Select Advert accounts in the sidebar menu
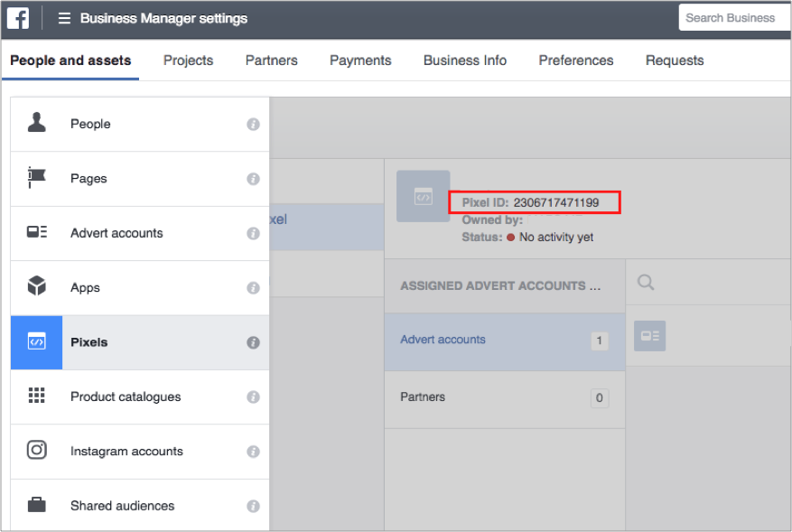Viewport: 792px width, 532px height. [x=140, y=233]
